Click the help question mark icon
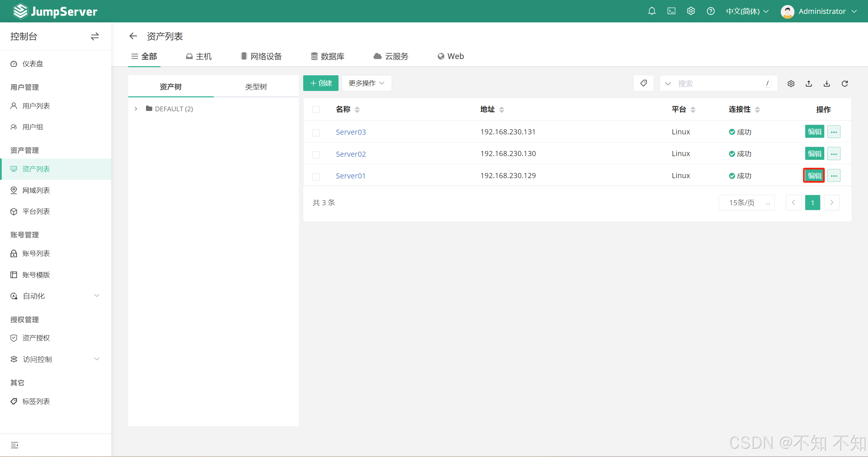This screenshot has width=868, height=457. [x=710, y=11]
